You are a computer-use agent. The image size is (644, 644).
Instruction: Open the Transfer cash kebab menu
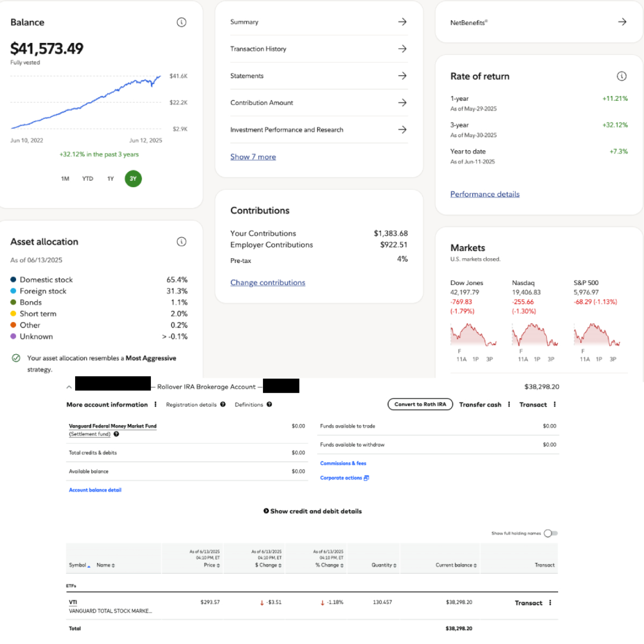(509, 405)
